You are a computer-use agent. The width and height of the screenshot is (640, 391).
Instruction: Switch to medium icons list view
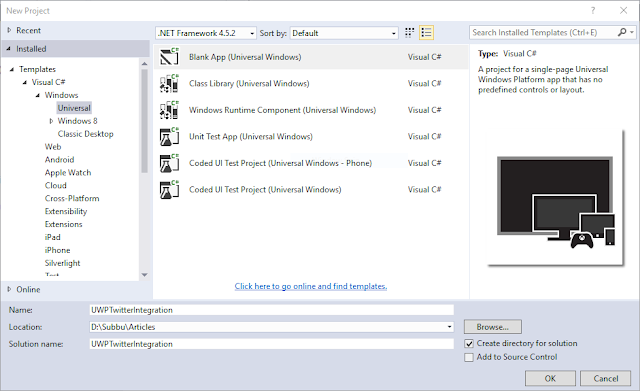pyautogui.click(x=426, y=33)
